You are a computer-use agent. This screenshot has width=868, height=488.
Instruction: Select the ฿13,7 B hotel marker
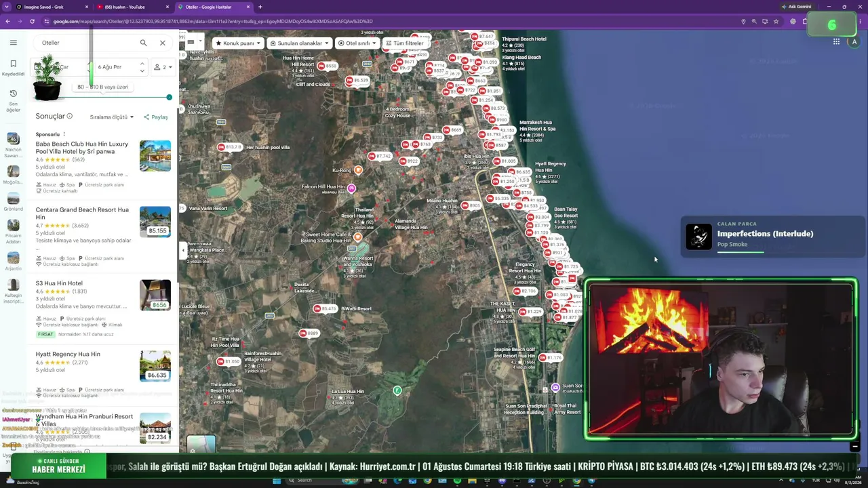pyautogui.click(x=229, y=147)
